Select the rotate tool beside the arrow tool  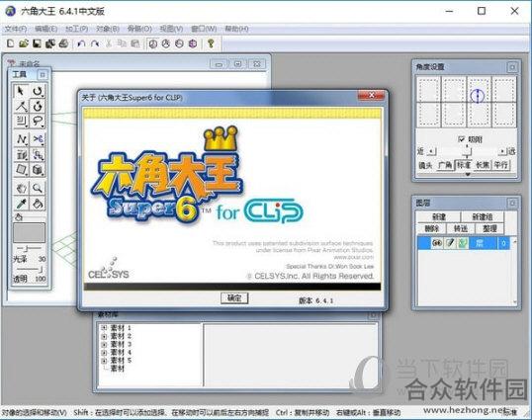point(38,91)
